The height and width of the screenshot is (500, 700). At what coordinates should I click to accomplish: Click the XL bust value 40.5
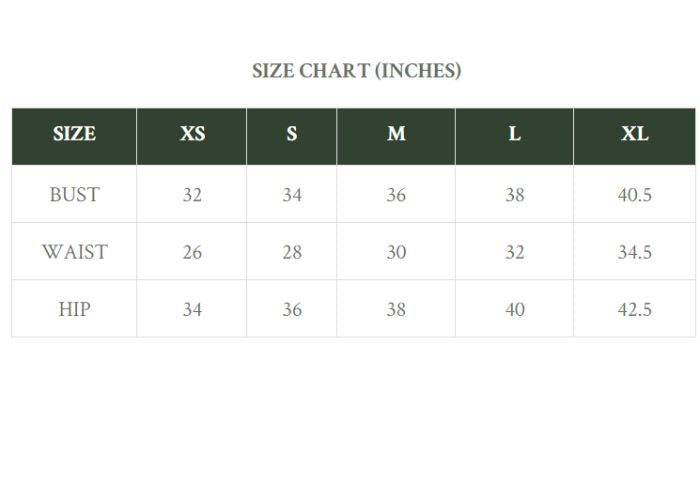coord(634,194)
